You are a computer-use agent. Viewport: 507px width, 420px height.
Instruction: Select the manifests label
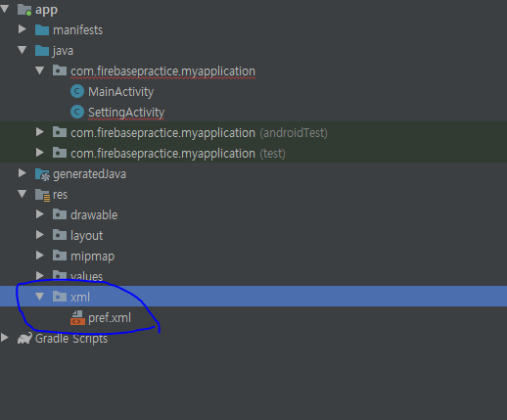click(x=77, y=30)
